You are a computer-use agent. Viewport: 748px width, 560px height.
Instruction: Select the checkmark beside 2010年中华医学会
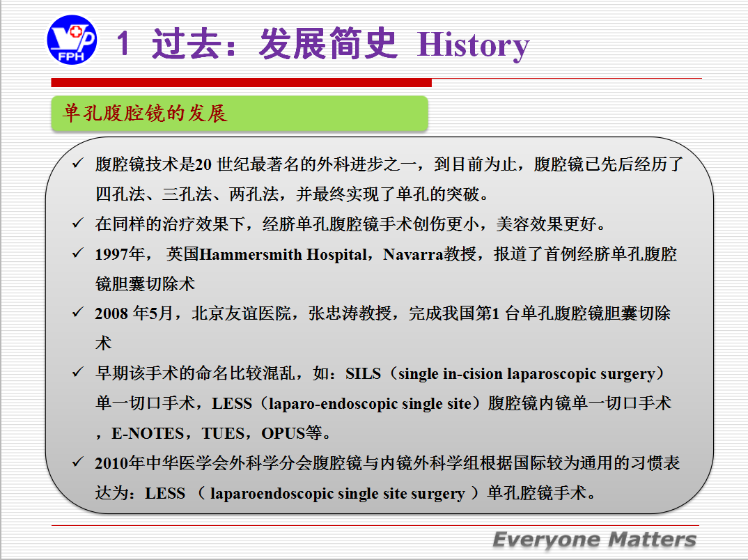[x=77, y=462]
